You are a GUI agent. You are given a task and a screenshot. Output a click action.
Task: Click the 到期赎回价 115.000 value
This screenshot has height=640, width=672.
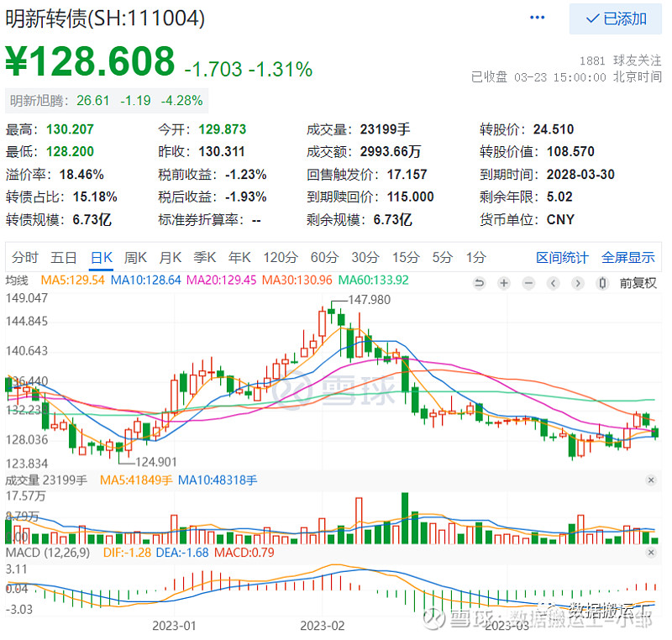(411, 197)
